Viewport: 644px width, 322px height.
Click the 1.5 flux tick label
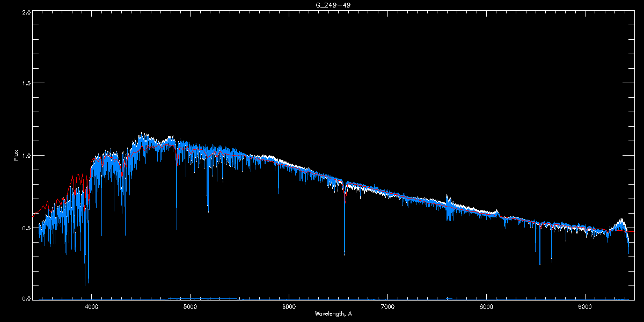(26, 84)
